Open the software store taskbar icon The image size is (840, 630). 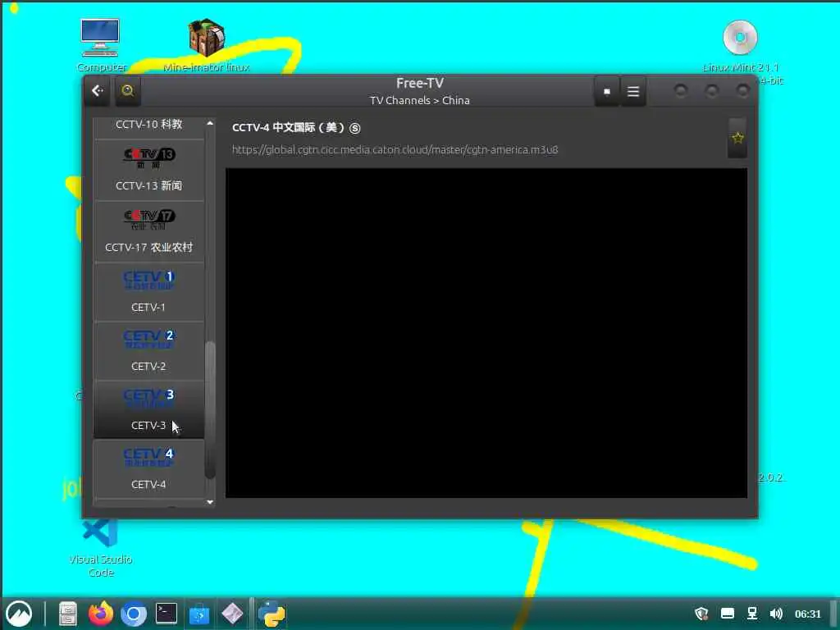[x=199, y=614]
